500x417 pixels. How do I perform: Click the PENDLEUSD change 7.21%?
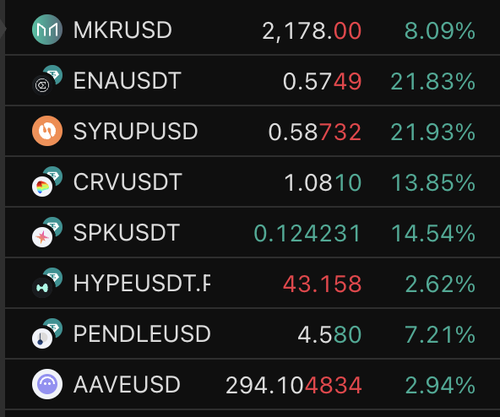pyautogui.click(x=440, y=334)
